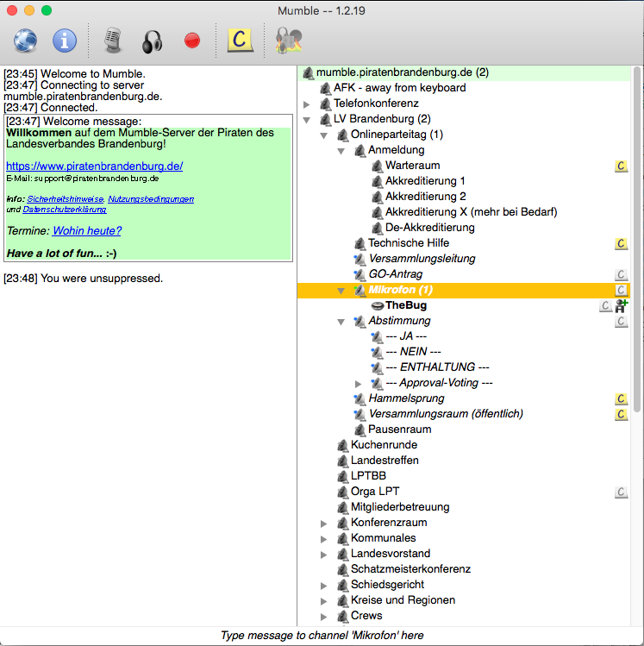This screenshot has height=646, width=644.
Task: Click the linked channel icon beside Versammlungsleitung
Action: click(x=360, y=259)
